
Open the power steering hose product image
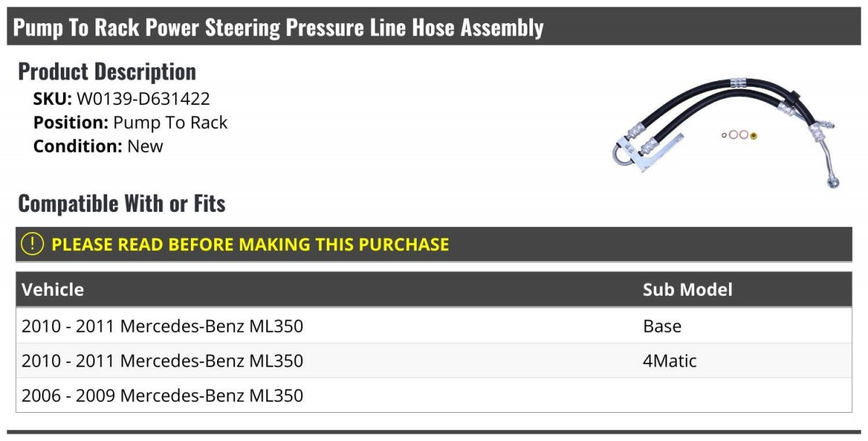(725, 131)
